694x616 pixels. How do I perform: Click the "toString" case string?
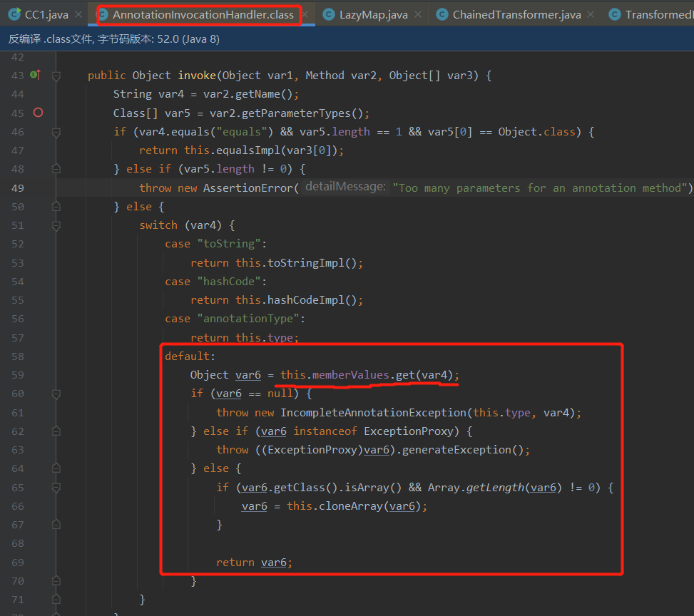point(229,244)
